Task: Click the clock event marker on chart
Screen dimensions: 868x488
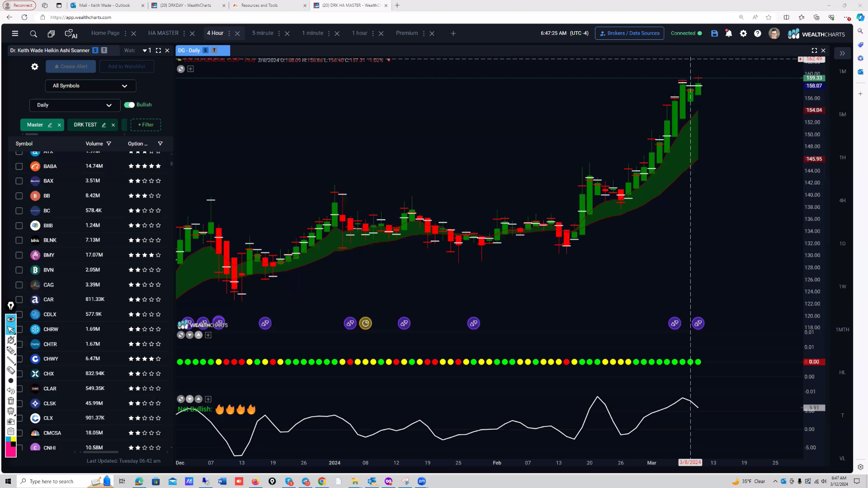Action: point(365,323)
